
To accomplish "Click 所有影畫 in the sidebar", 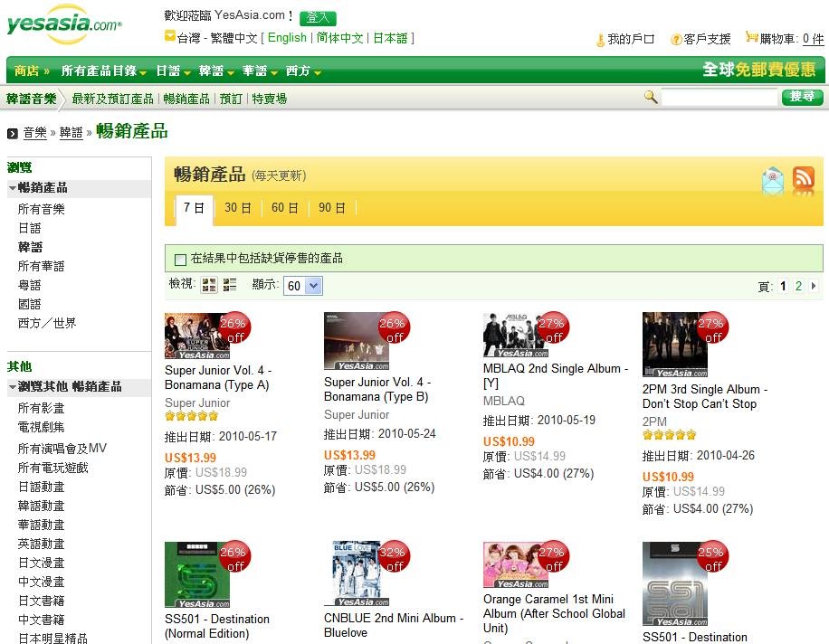I will click(42, 408).
